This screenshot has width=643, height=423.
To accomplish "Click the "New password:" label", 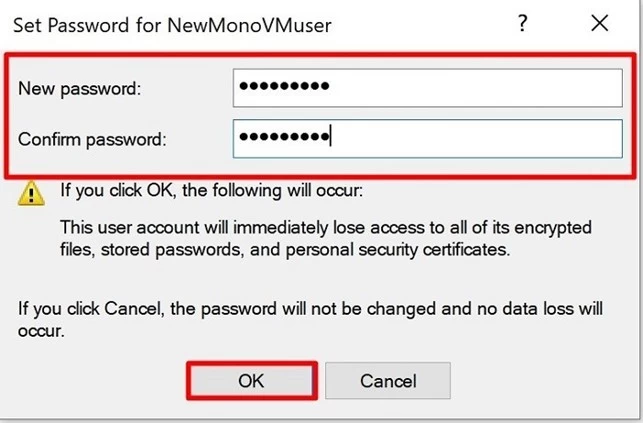I will pyautogui.click(x=80, y=89).
